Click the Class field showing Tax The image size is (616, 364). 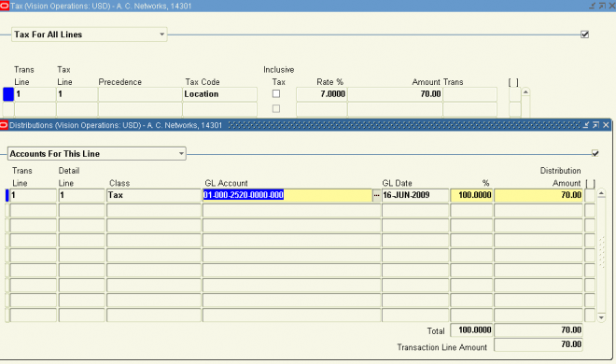pos(154,195)
